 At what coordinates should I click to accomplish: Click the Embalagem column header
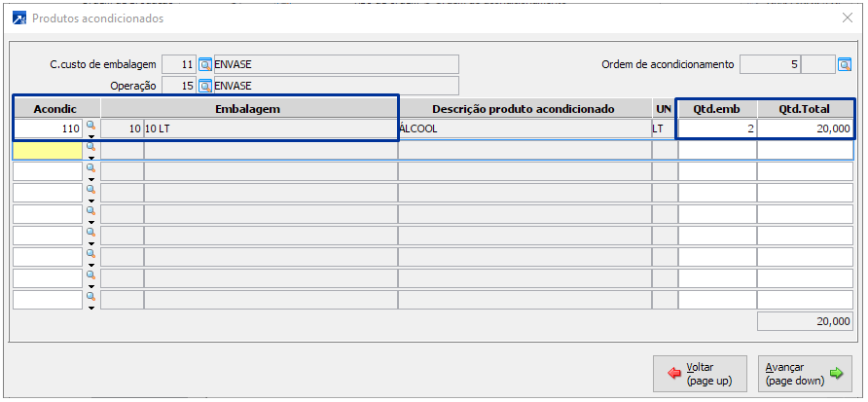point(248,108)
